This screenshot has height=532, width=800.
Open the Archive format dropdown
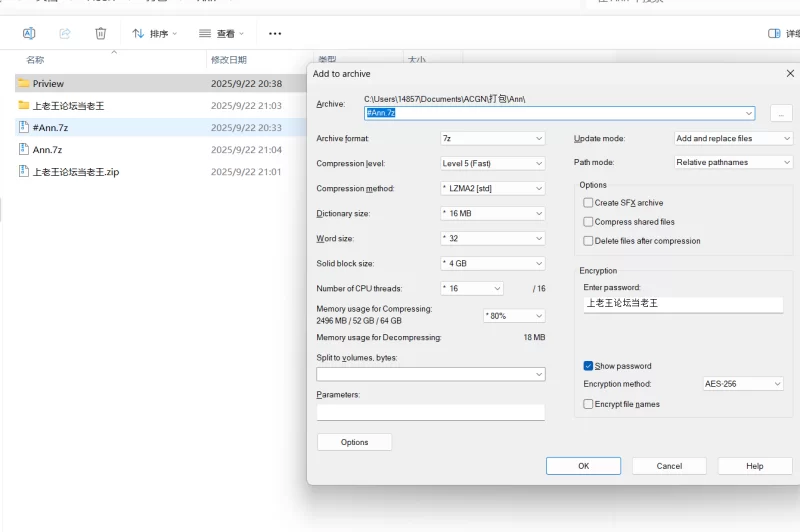492,138
